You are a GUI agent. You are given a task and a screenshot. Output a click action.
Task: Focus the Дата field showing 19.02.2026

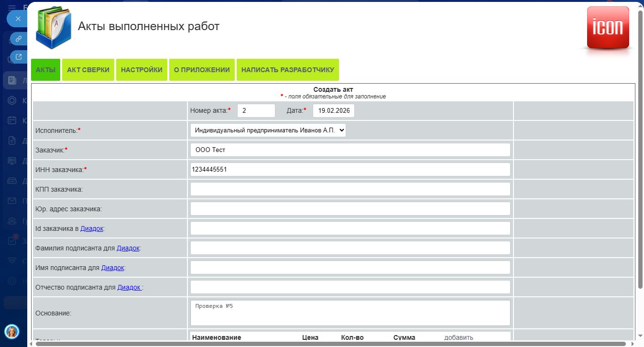tap(334, 110)
